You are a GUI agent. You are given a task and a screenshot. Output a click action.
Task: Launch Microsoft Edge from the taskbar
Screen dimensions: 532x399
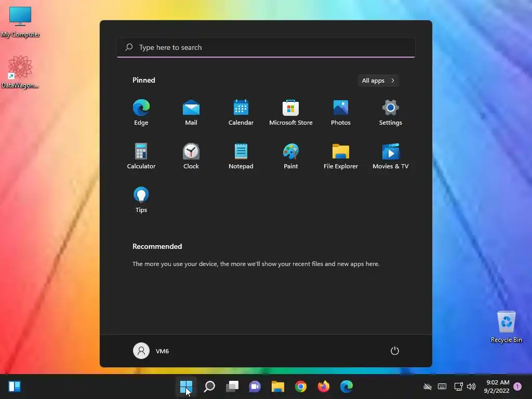coord(347,386)
